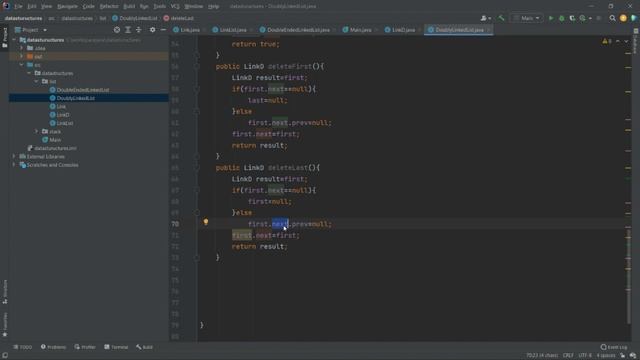Viewport: 640px width, 360px height.
Task: Collapse the datastructures project root
Action: coord(14,40)
